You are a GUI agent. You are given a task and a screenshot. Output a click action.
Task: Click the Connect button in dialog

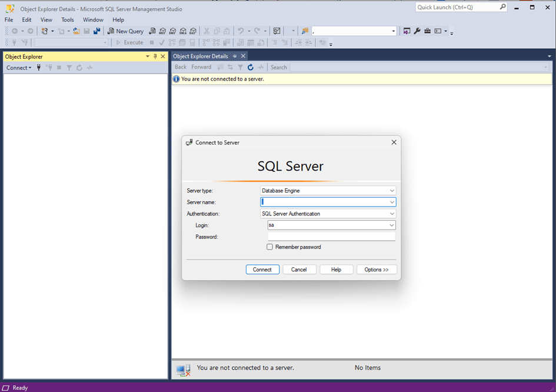coord(262,270)
